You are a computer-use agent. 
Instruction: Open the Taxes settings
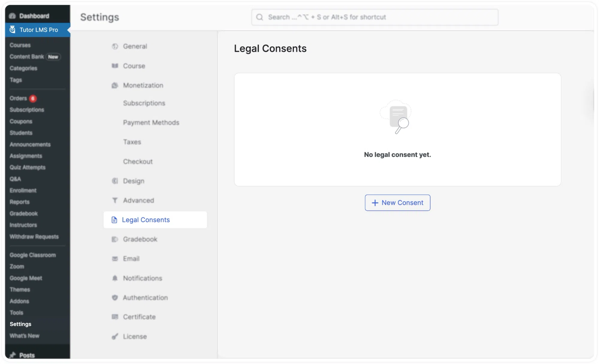coord(132,142)
